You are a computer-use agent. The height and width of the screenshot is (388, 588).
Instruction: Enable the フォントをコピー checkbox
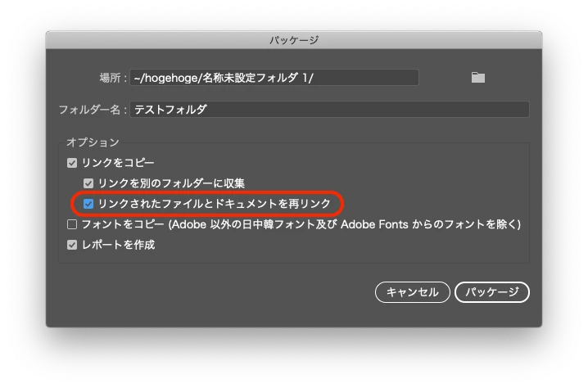[72, 224]
